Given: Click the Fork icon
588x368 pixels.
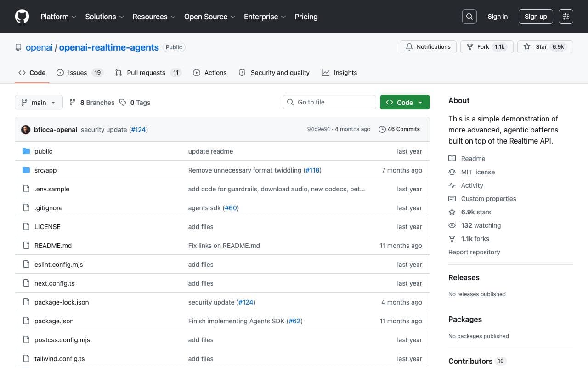Looking at the screenshot, I should 470,47.
